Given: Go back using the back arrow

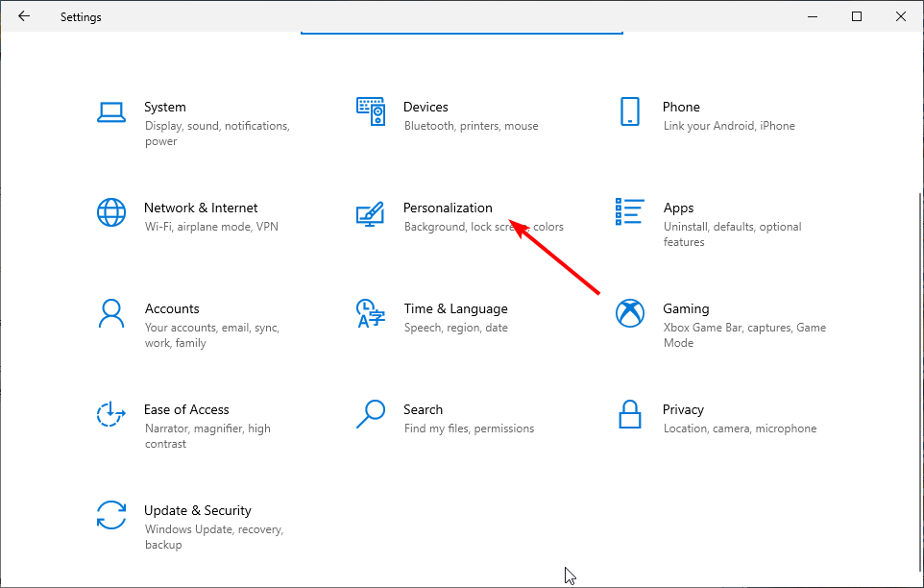Looking at the screenshot, I should (24, 16).
